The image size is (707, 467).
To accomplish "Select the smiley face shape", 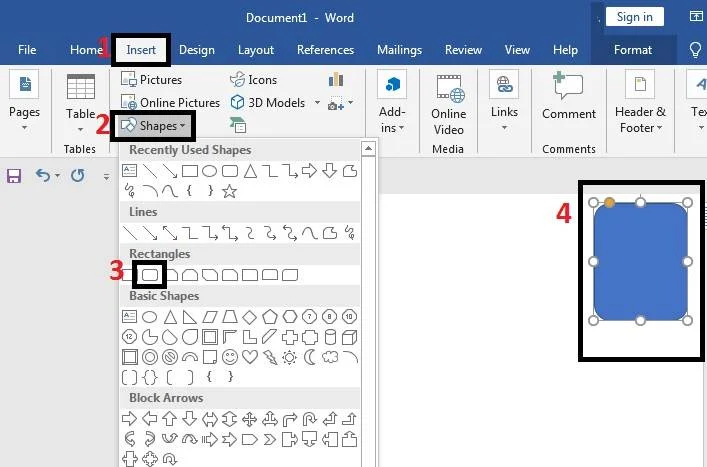I will pyautogui.click(x=230, y=357).
